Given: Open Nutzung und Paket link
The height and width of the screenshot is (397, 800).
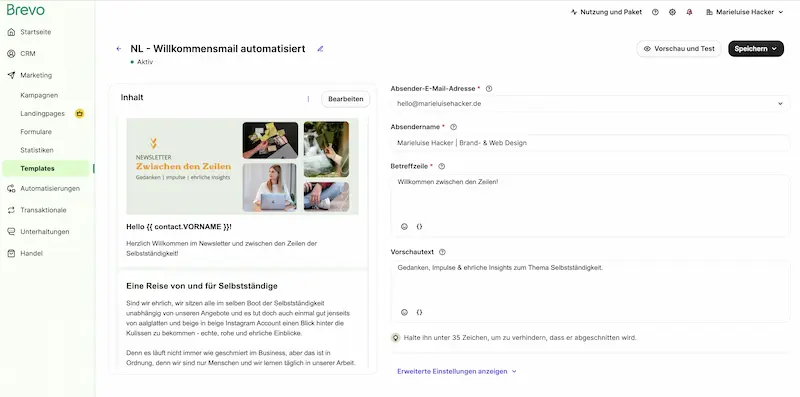Looking at the screenshot, I should pos(611,12).
